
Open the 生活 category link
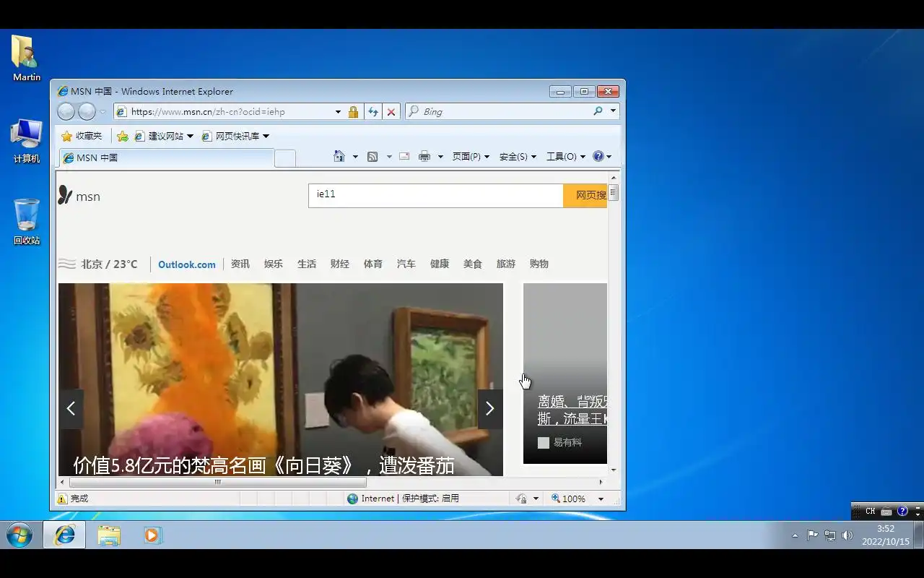pyautogui.click(x=307, y=264)
